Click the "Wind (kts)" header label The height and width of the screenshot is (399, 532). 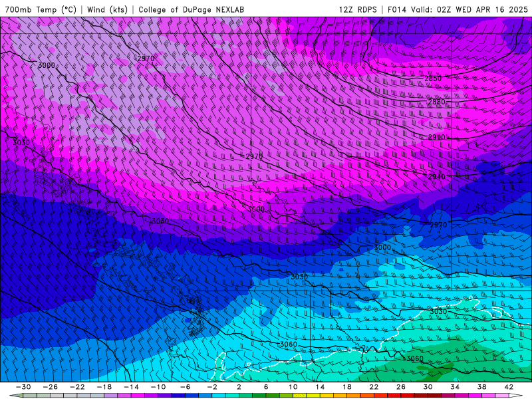(x=107, y=9)
